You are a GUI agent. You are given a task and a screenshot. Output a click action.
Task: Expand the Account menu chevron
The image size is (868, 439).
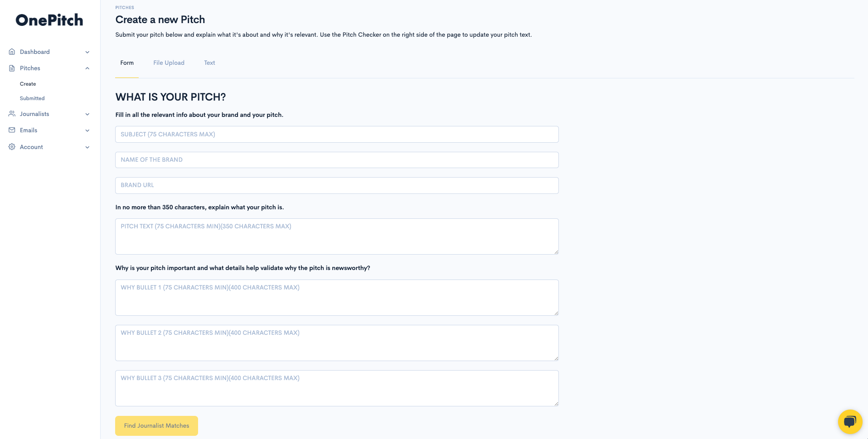[87, 147]
